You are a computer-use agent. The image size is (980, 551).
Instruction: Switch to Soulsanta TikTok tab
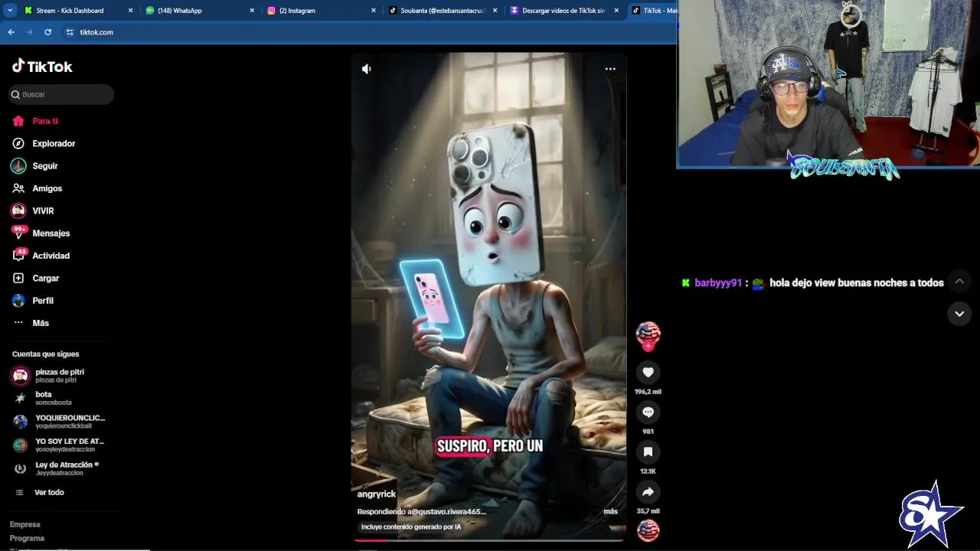pyautogui.click(x=443, y=11)
